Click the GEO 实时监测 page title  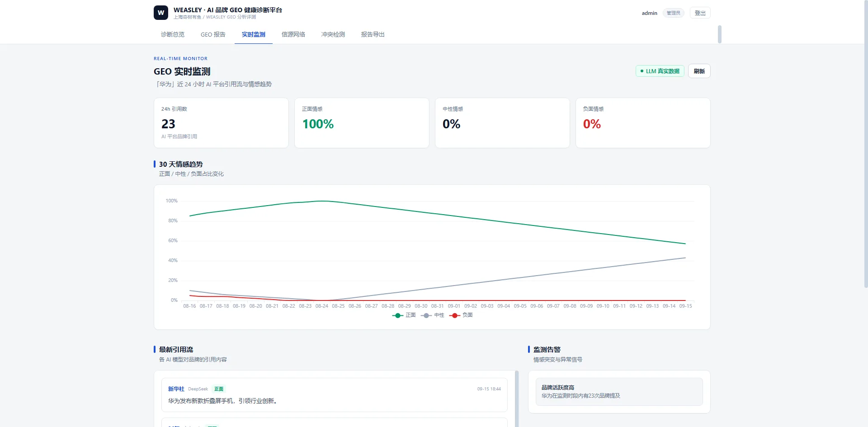click(x=182, y=71)
